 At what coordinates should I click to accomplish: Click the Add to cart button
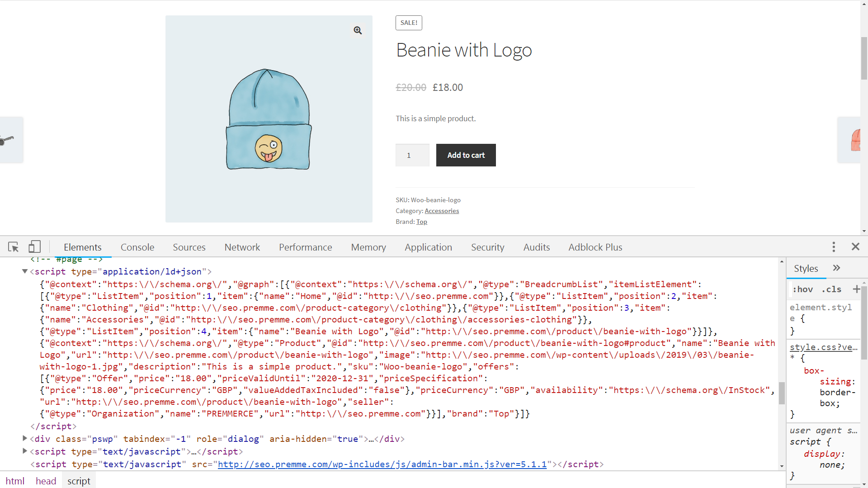coord(466,155)
